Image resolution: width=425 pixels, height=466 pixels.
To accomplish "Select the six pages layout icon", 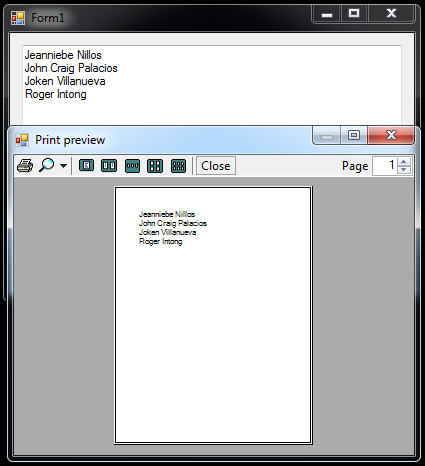I will click(178, 165).
